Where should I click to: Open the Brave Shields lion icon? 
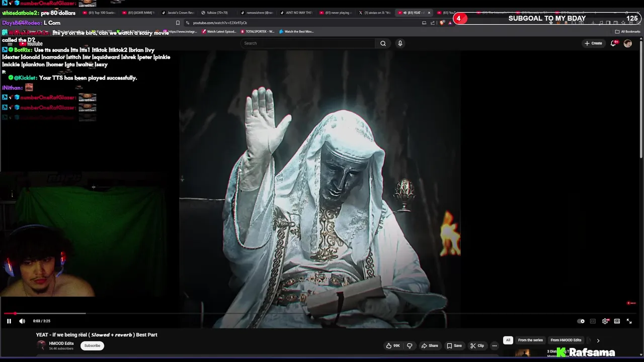click(x=443, y=23)
